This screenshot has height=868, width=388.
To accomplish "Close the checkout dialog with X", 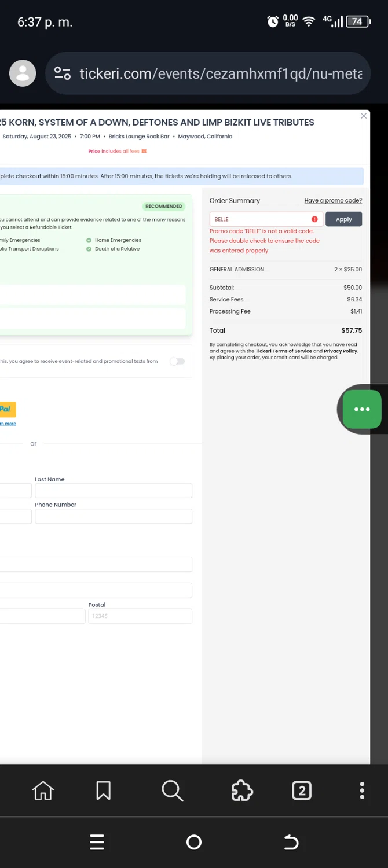I will pyautogui.click(x=364, y=116).
